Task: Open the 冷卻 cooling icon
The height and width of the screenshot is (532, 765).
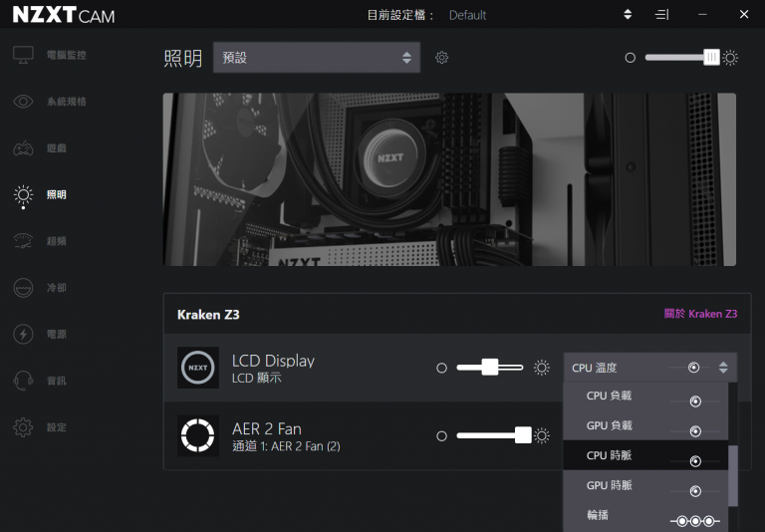Action: tap(23, 288)
